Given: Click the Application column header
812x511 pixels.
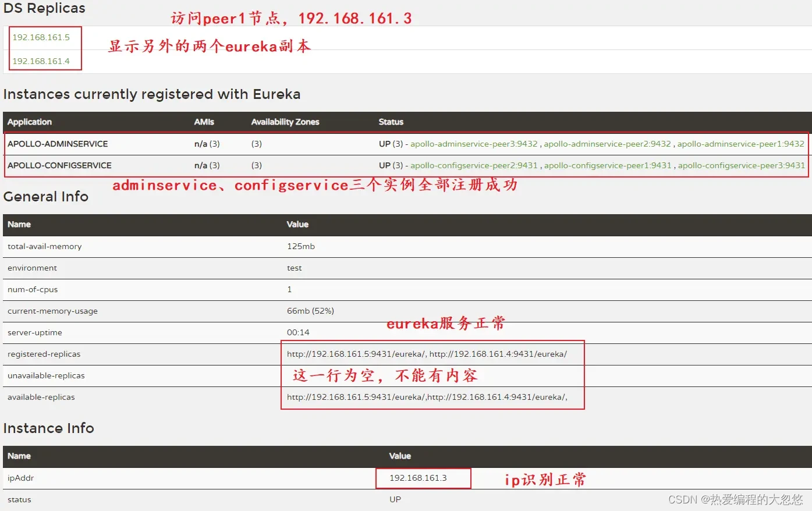Looking at the screenshot, I should pos(30,122).
